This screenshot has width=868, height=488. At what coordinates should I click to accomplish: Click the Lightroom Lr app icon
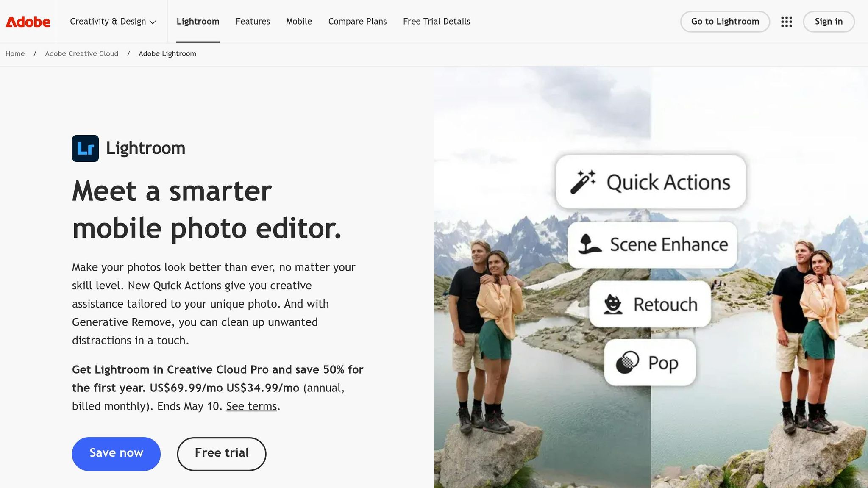coord(85,148)
